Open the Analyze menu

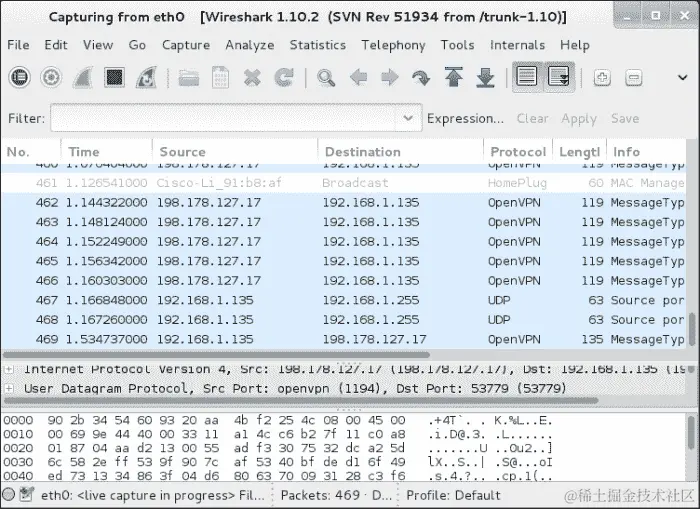[250, 45]
